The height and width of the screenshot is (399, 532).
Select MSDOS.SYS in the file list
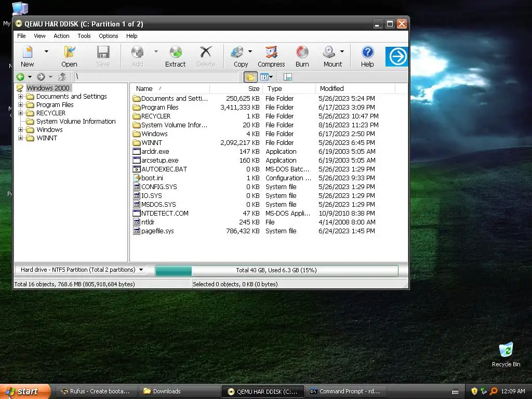point(158,205)
